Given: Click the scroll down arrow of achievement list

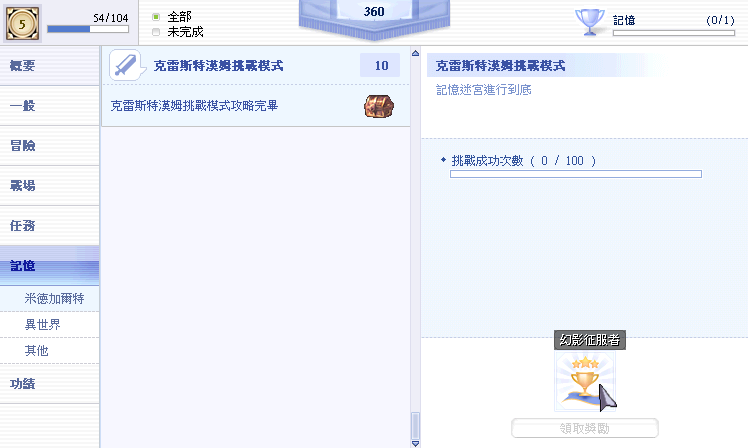Looking at the screenshot, I should click(416, 443).
